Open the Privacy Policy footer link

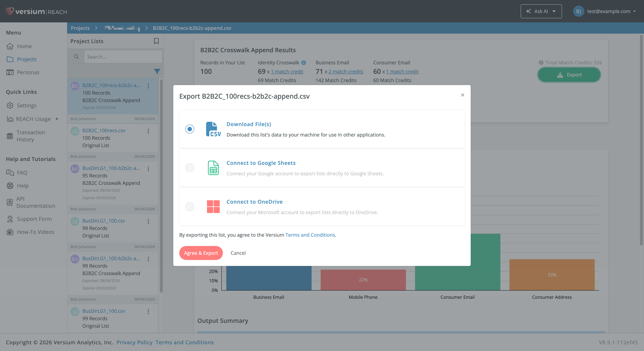(135, 342)
